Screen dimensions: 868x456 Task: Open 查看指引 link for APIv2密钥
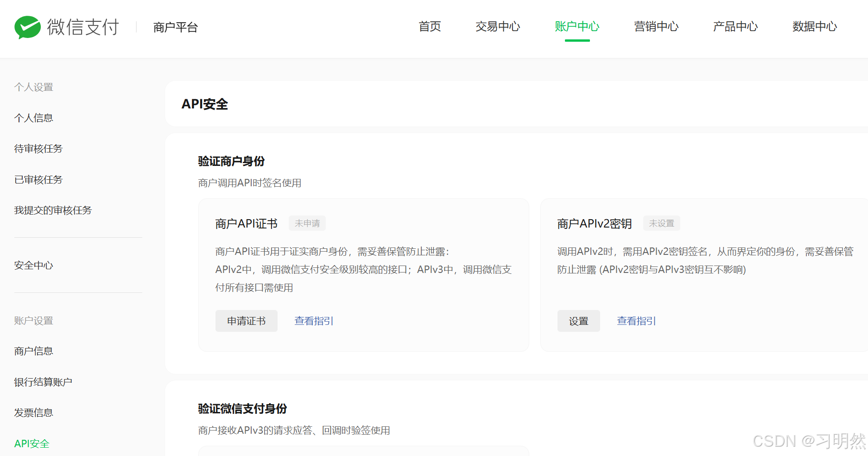click(x=636, y=321)
